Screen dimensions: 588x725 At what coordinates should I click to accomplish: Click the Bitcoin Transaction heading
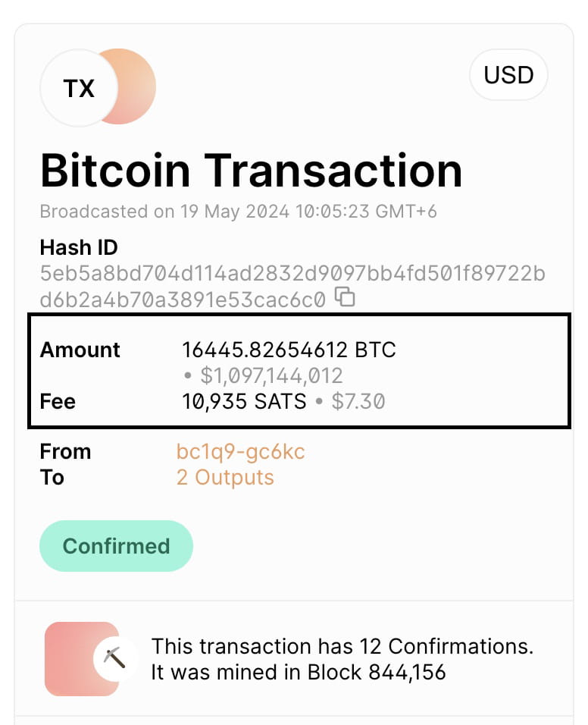(x=252, y=171)
